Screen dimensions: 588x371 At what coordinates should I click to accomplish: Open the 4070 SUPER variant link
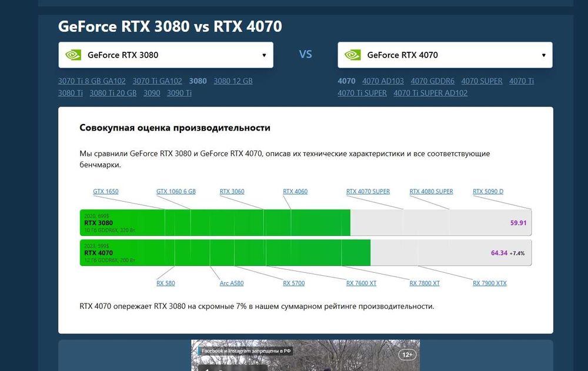coord(482,81)
